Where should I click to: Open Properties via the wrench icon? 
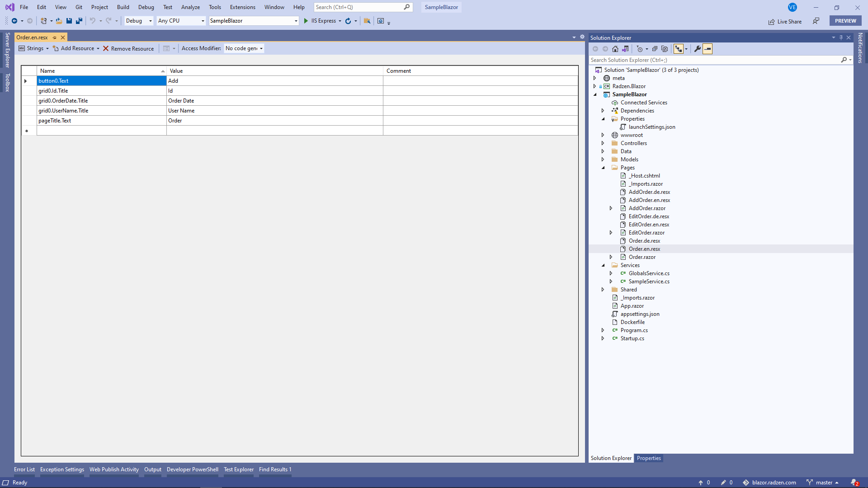[698, 49]
